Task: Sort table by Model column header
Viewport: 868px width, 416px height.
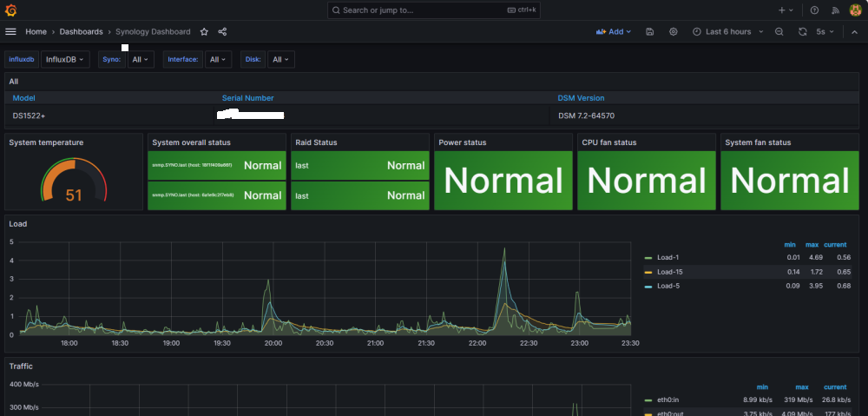Action: pyautogui.click(x=23, y=98)
